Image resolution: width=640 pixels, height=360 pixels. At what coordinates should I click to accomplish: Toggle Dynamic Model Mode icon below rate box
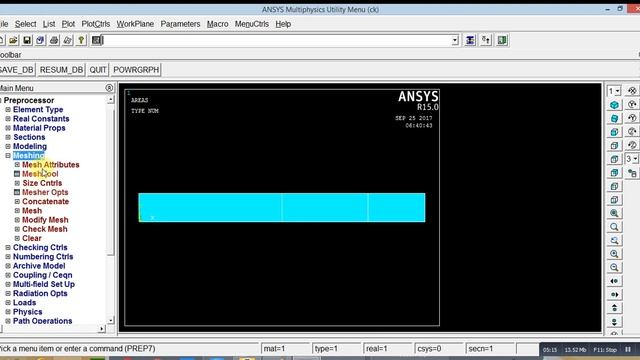632,173
